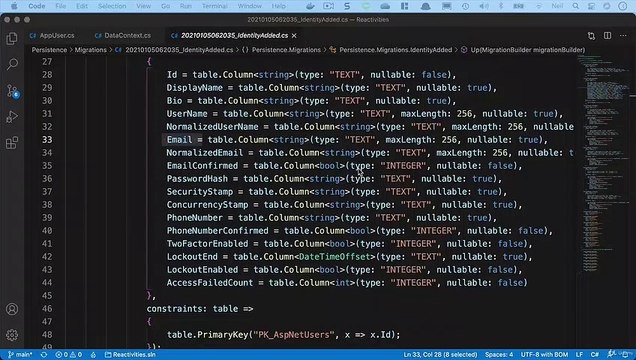Open the Terminal menu

coord(215,6)
